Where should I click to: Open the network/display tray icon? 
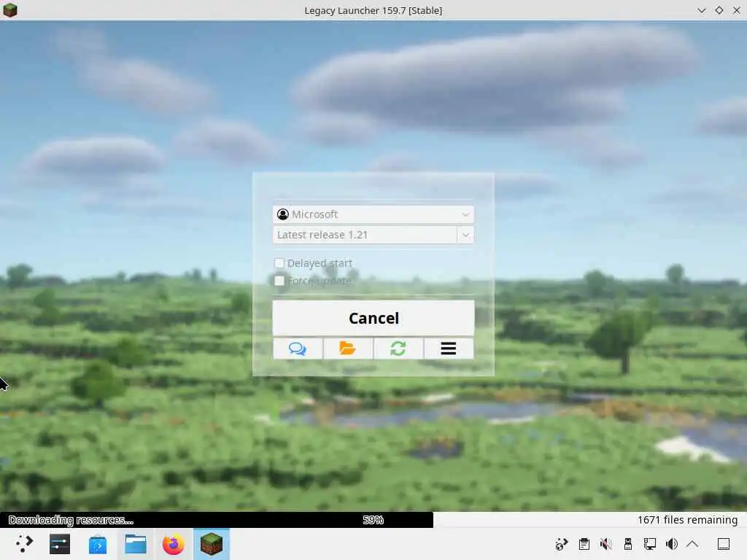point(650,544)
